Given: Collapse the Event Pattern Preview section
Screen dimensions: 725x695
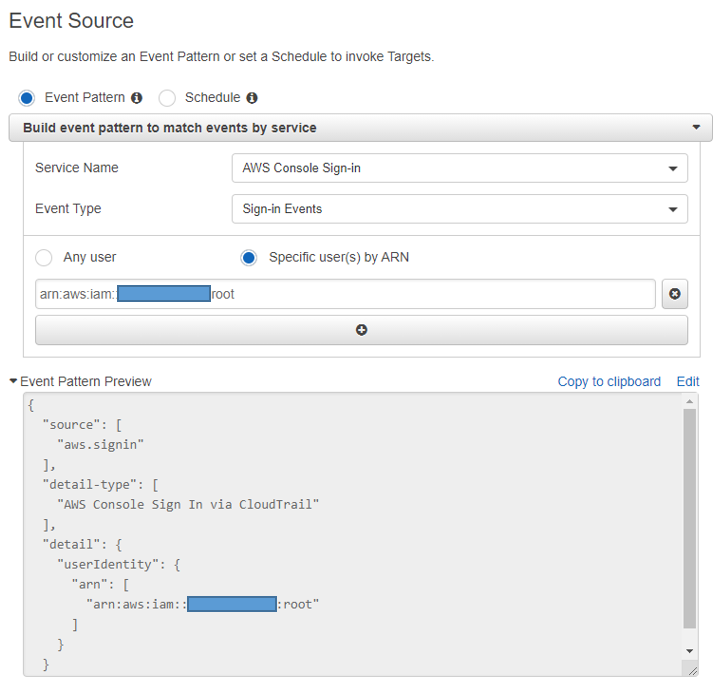Looking at the screenshot, I should coord(13,381).
